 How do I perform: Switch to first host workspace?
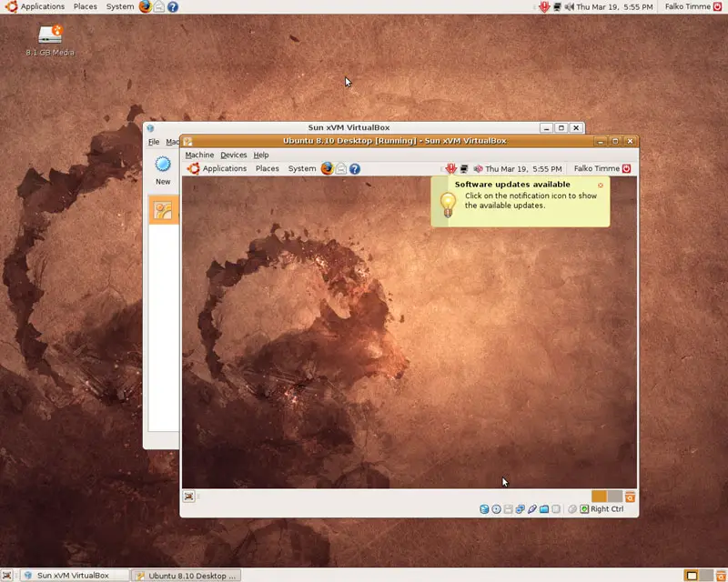tap(692, 576)
